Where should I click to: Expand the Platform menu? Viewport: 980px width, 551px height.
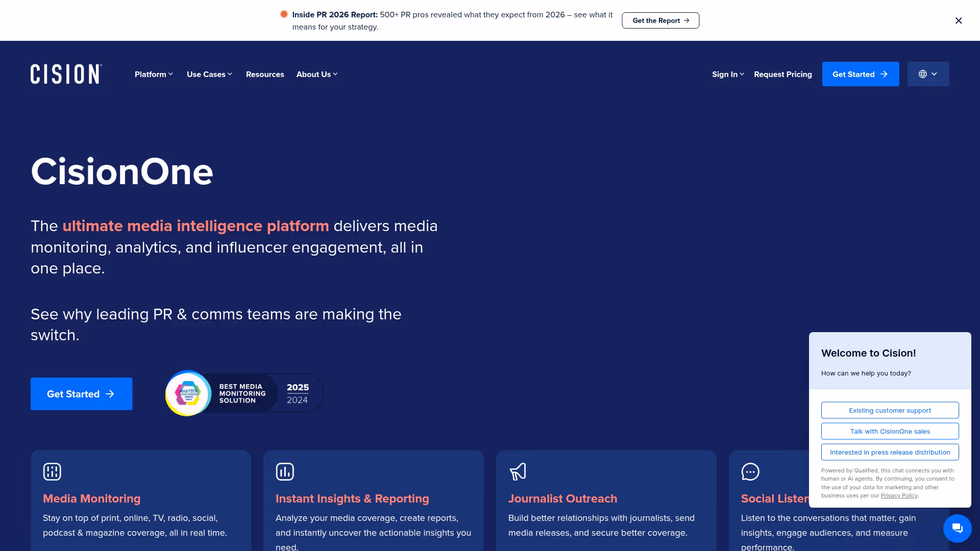click(x=154, y=74)
